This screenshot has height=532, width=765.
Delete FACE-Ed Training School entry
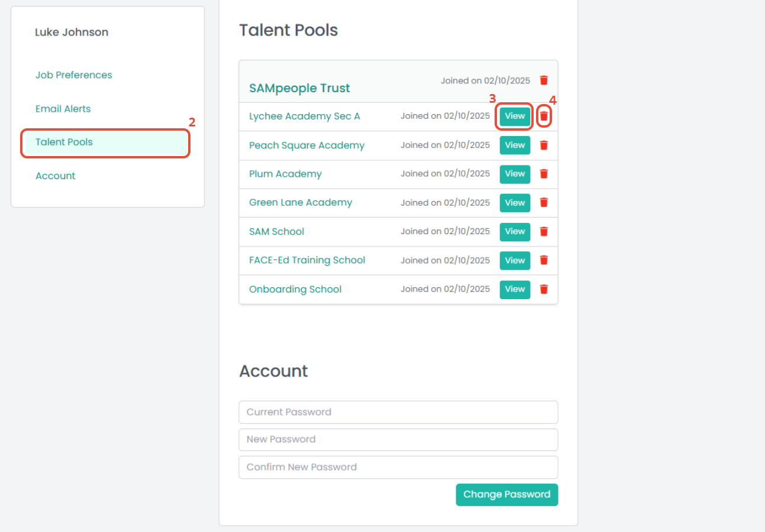point(544,260)
